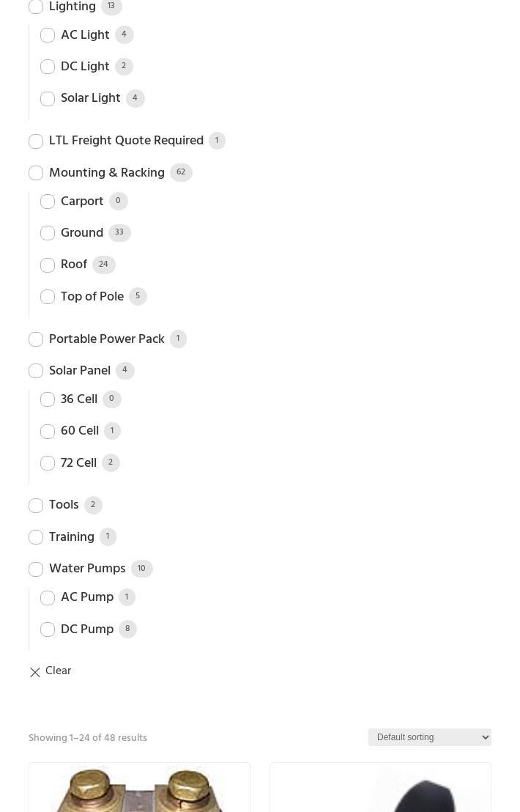Tick the Top of Pole checkbox
The image size is (520, 812).
pyautogui.click(x=48, y=297)
